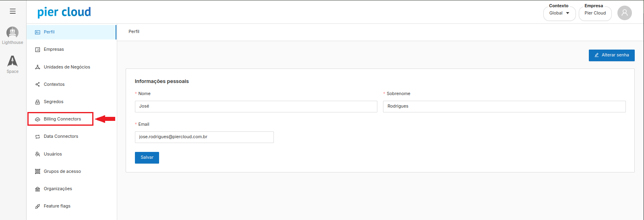This screenshot has height=220, width=644.
Task: Click the user avatar icon
Action: click(x=624, y=13)
